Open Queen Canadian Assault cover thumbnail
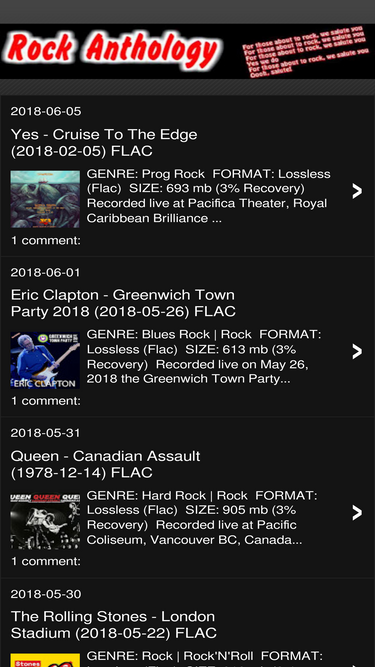This screenshot has height=667, width=375. [x=45, y=521]
